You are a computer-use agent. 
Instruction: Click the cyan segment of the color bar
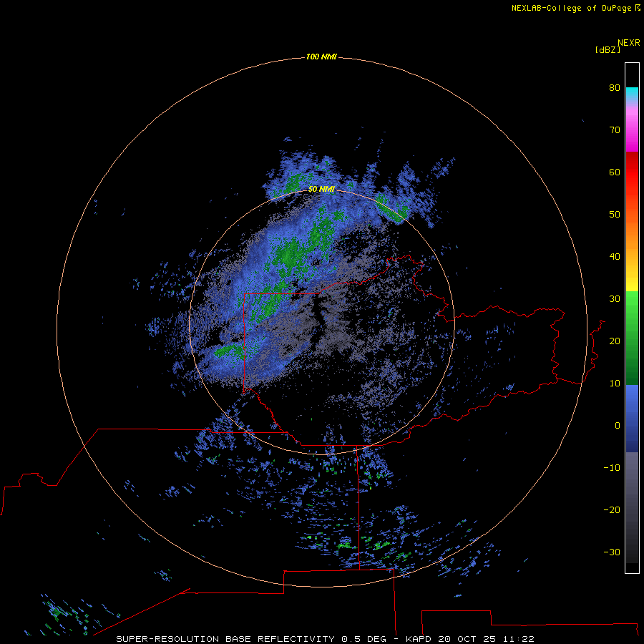(632, 94)
